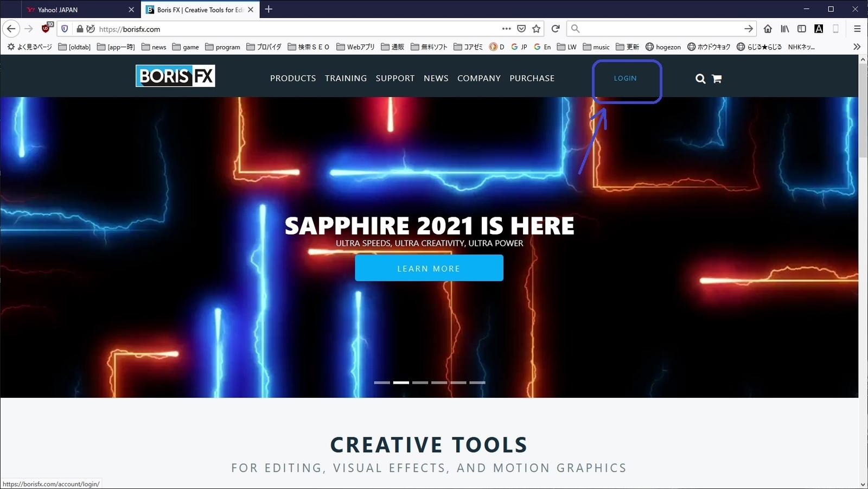Screen dimensions: 868x489
Task: Focus the browser search box
Action: coord(661,29)
